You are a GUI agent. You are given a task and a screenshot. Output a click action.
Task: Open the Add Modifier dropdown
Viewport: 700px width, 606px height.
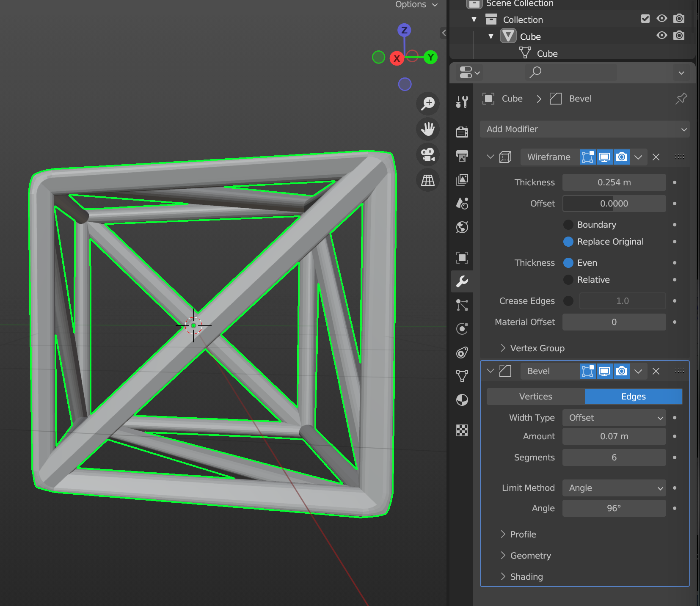[584, 129]
